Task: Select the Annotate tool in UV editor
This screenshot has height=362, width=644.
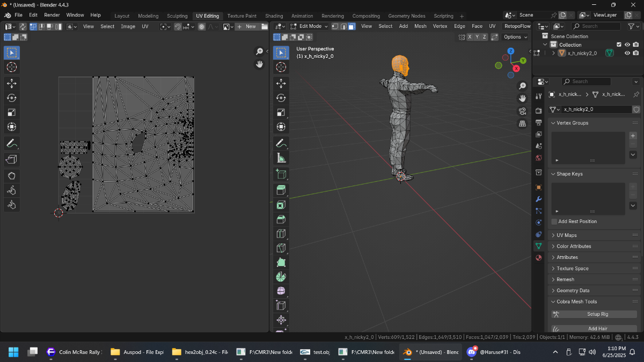Action: (x=12, y=144)
